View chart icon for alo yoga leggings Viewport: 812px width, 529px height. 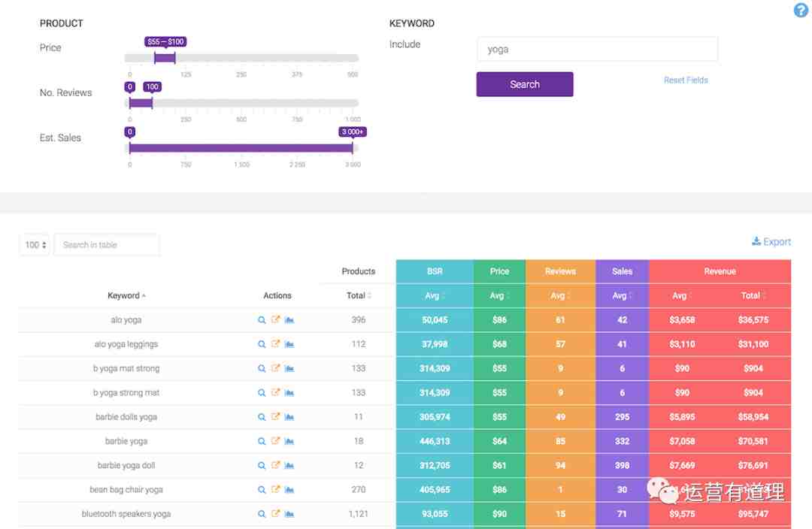[289, 344]
